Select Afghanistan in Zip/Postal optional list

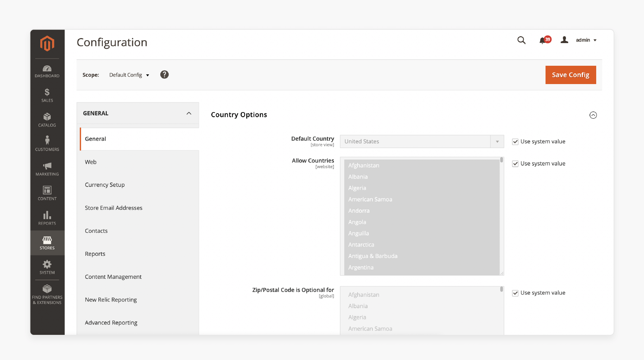(x=422, y=295)
